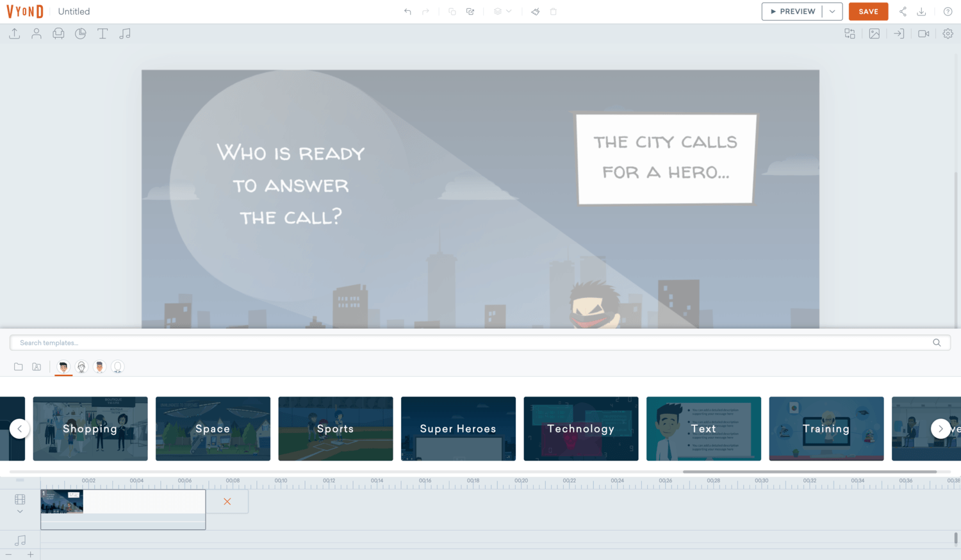The width and height of the screenshot is (961, 560).
Task: Open the Help question mark icon
Action: tap(948, 12)
